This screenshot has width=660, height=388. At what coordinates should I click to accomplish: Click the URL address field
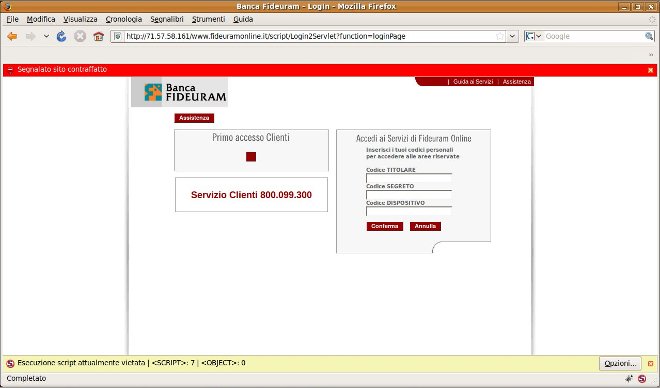coord(309,36)
